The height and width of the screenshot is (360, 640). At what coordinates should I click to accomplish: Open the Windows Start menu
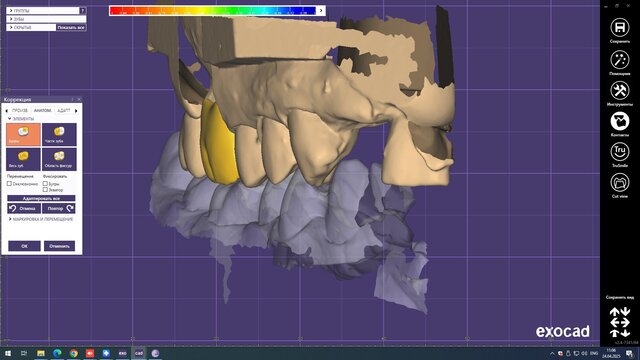point(8,353)
